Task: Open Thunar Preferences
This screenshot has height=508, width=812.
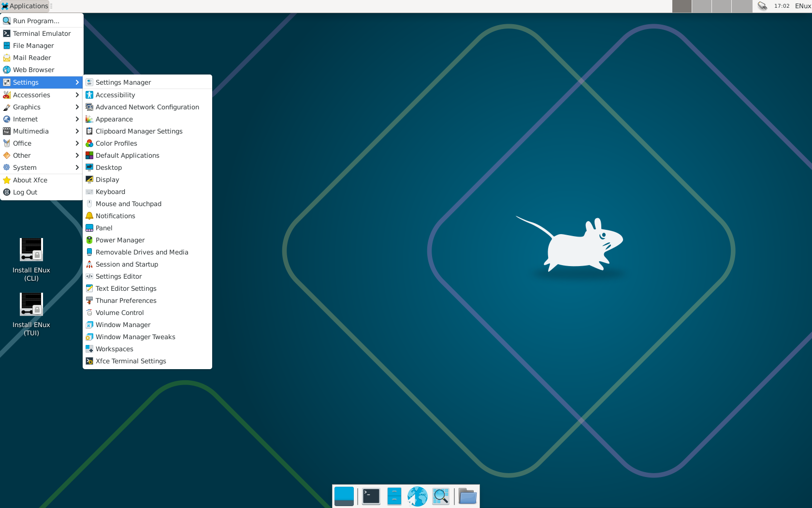Action: click(147, 300)
